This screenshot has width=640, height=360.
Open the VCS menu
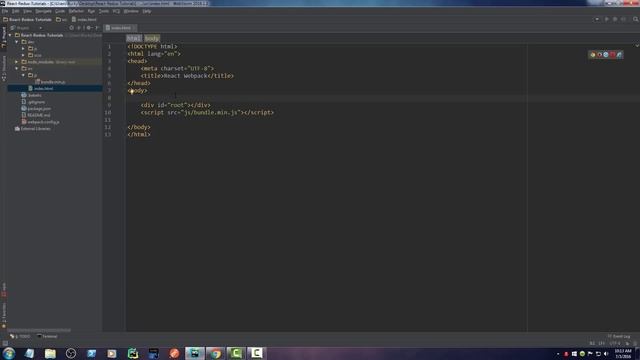116,11
